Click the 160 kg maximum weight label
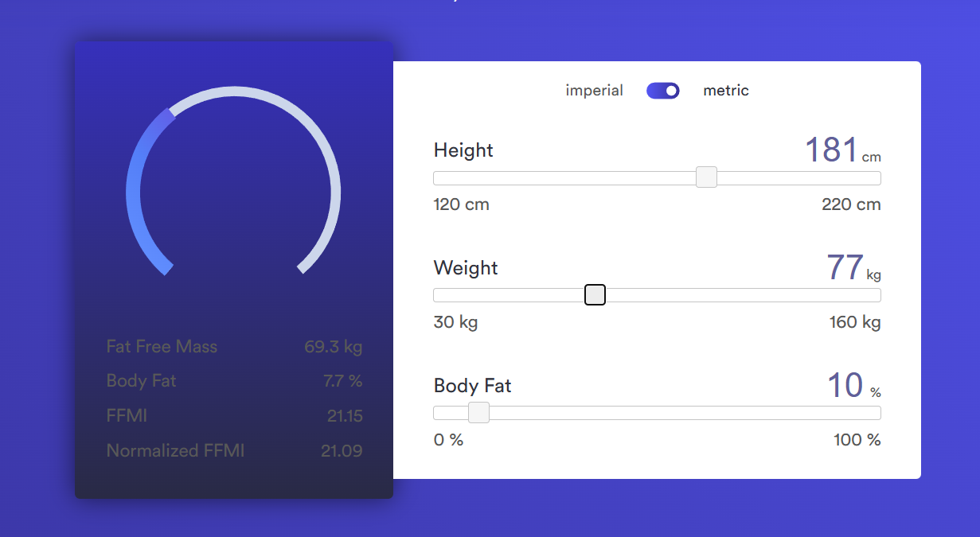 point(855,322)
